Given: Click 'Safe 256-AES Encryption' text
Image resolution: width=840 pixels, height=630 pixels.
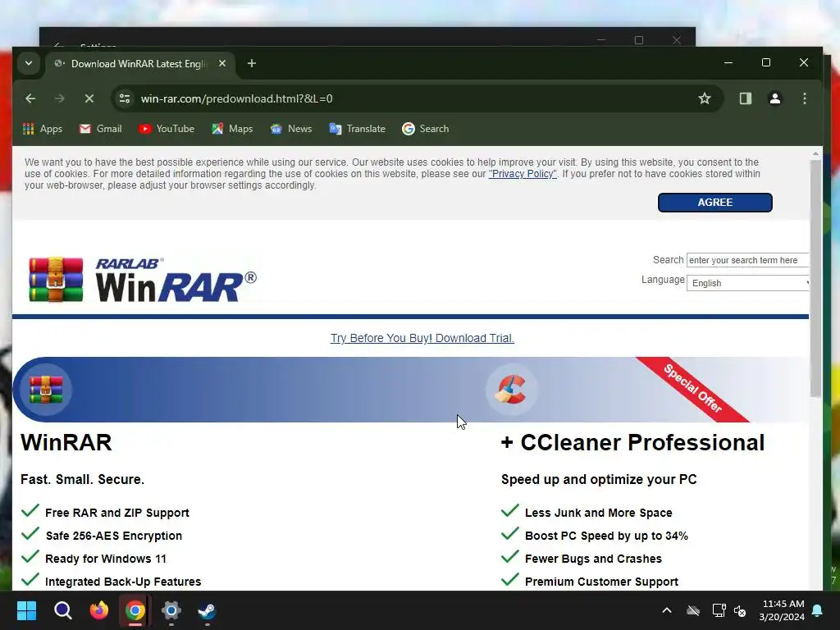Looking at the screenshot, I should click(x=113, y=536).
